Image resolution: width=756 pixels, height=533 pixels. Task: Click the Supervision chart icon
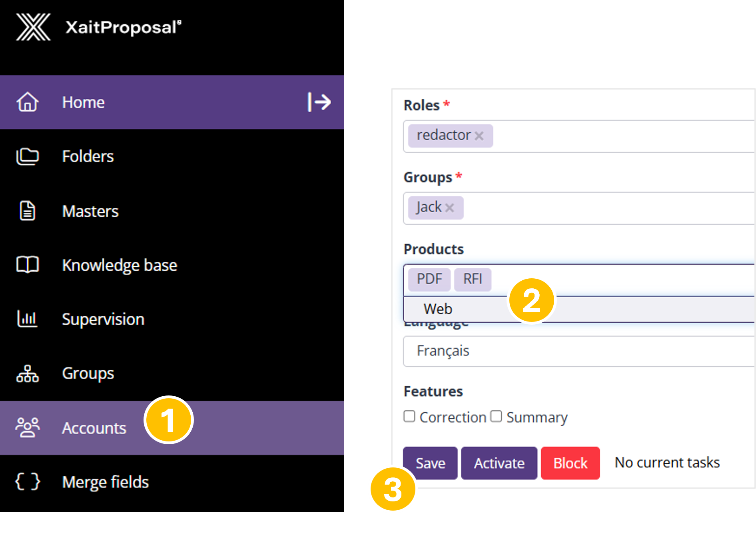pos(27,319)
